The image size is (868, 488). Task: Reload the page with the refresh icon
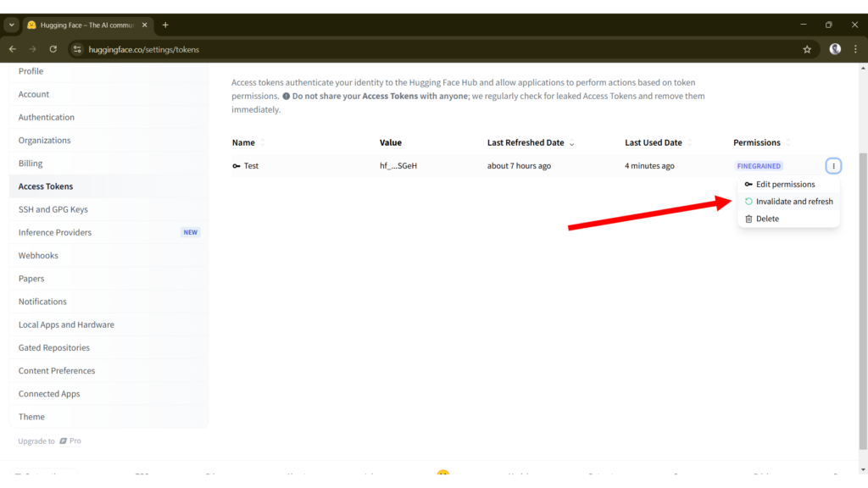(x=53, y=49)
